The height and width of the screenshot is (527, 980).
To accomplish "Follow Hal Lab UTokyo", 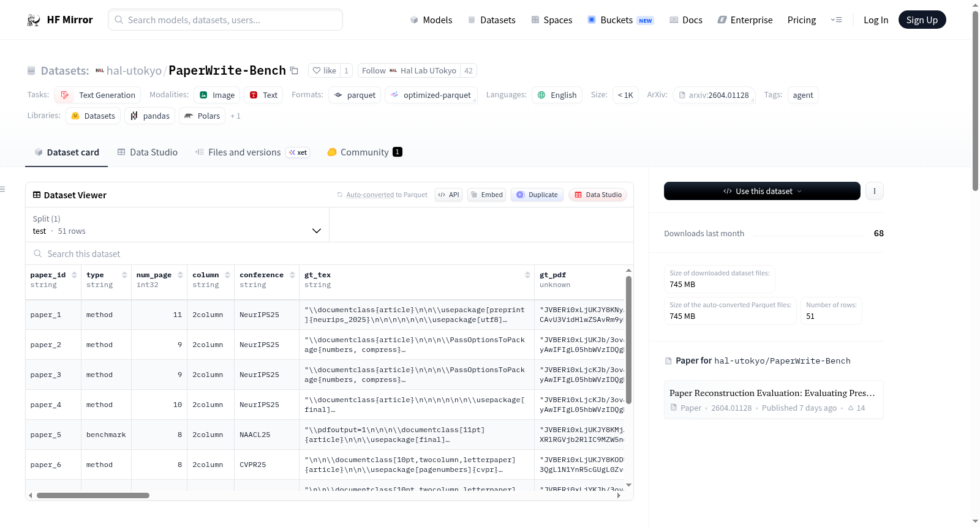I will (x=409, y=70).
